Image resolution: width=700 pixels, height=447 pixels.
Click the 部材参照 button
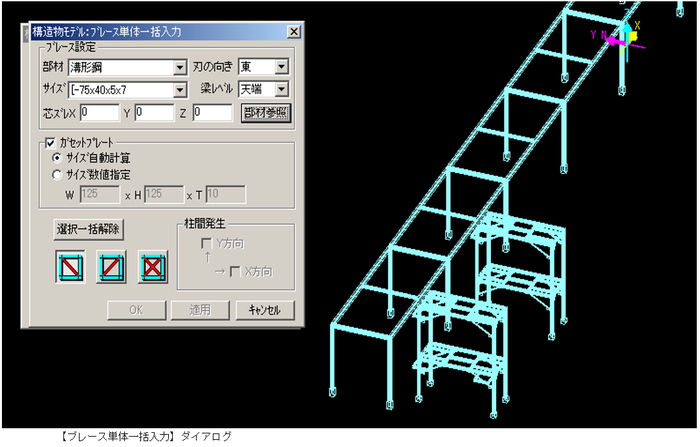[266, 113]
